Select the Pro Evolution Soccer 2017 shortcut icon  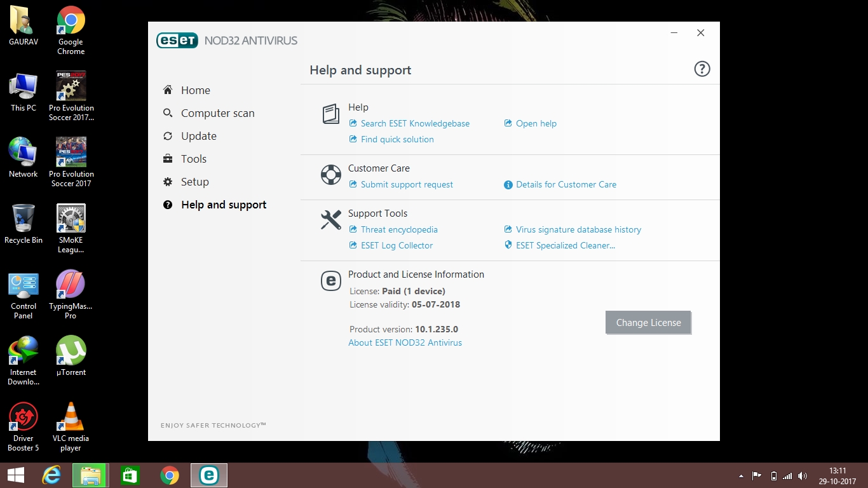71,163
